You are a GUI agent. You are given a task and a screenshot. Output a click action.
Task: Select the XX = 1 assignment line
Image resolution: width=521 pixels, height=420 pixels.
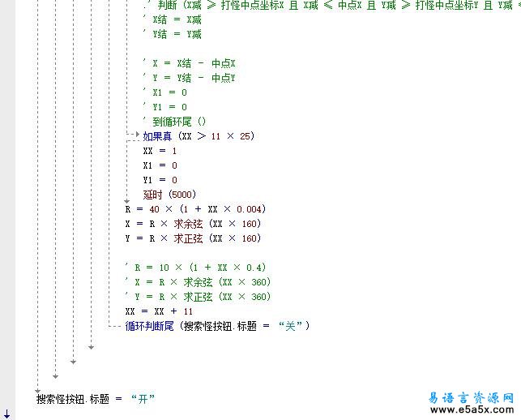click(x=160, y=151)
